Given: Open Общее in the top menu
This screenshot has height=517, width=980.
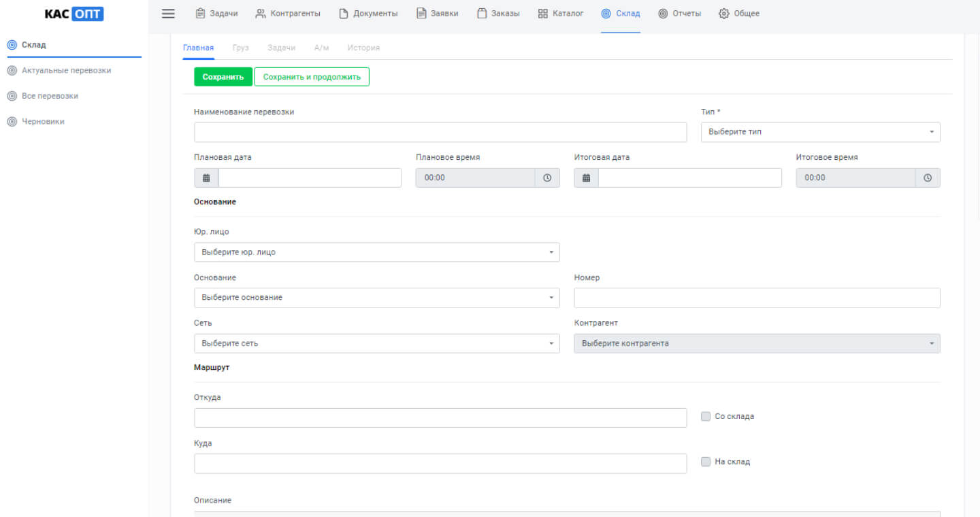Looking at the screenshot, I should click(x=747, y=14).
